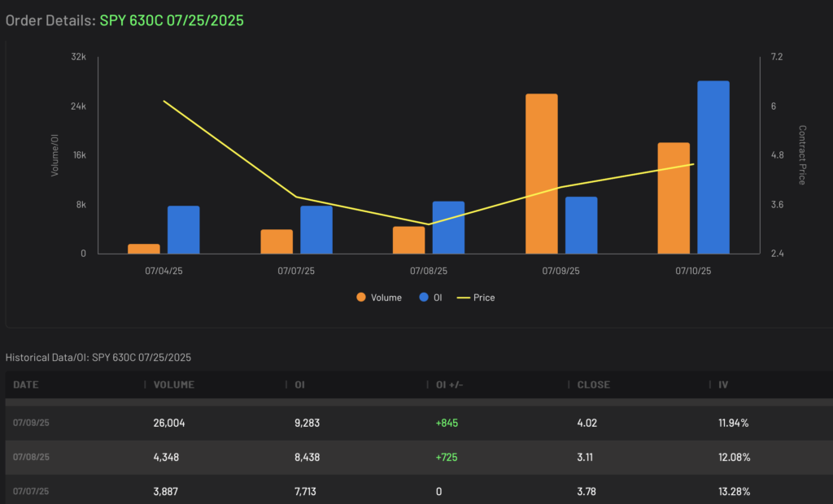The width and height of the screenshot is (833, 504).
Task: Click the 07/07/25 orange volume bar
Action: [x=277, y=241]
